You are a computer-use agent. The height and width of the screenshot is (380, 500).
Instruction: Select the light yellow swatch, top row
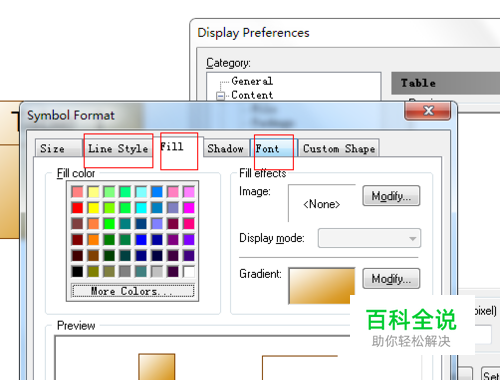pyautogui.click(x=93, y=192)
